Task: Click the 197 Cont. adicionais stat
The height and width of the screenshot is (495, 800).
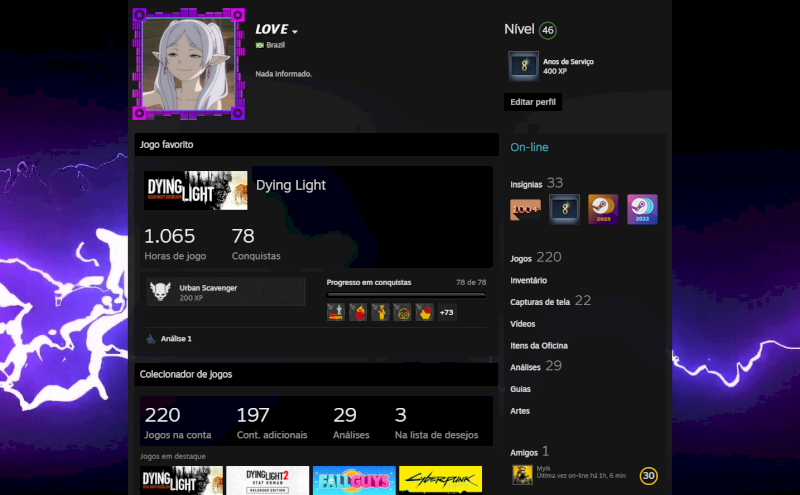Action: coord(271,423)
